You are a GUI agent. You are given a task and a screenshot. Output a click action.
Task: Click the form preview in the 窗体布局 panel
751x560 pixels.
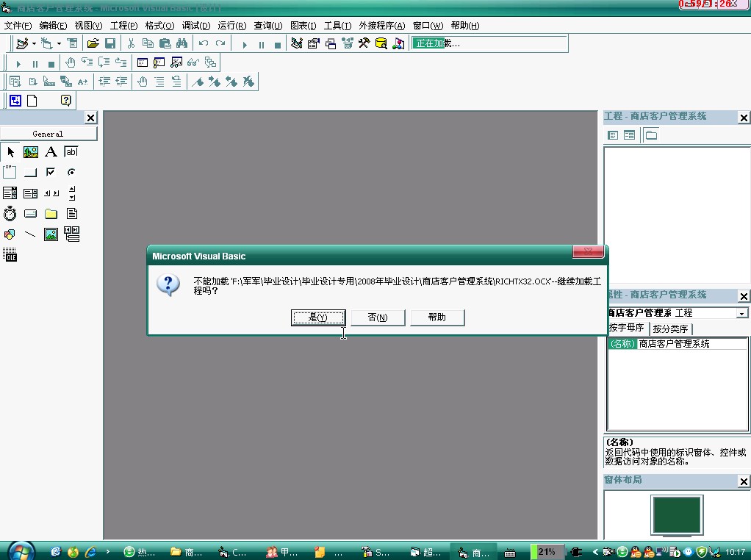pyautogui.click(x=676, y=514)
